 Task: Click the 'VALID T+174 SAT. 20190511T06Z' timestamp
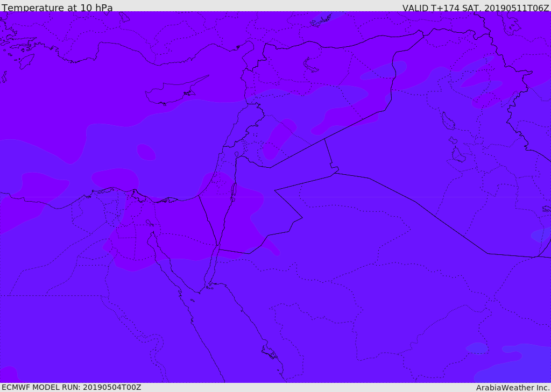tap(476, 8)
